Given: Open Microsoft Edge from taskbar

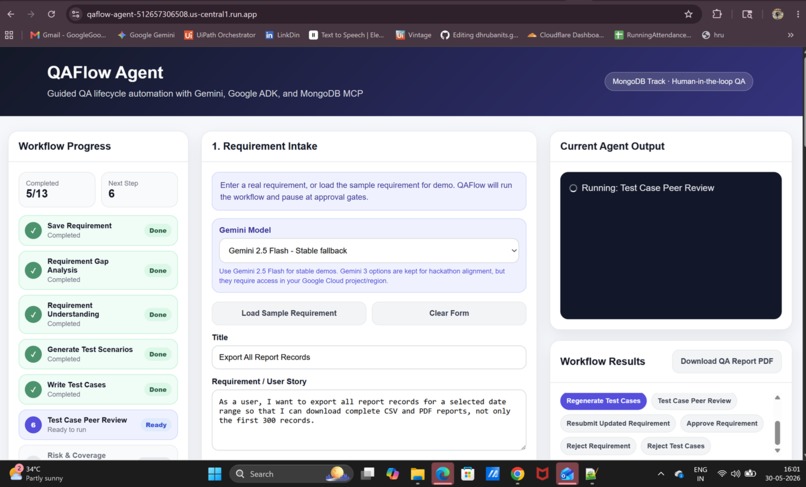Looking at the screenshot, I should [x=443, y=474].
